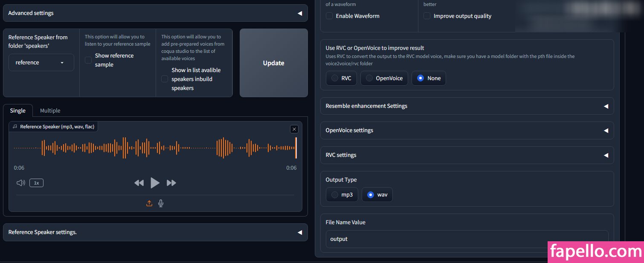The width and height of the screenshot is (644, 263).
Task: Click the upload audio file icon
Action: tap(149, 203)
